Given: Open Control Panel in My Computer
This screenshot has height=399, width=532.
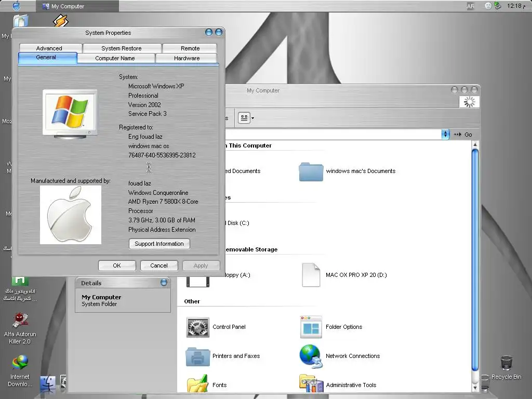Looking at the screenshot, I should pos(198,327).
